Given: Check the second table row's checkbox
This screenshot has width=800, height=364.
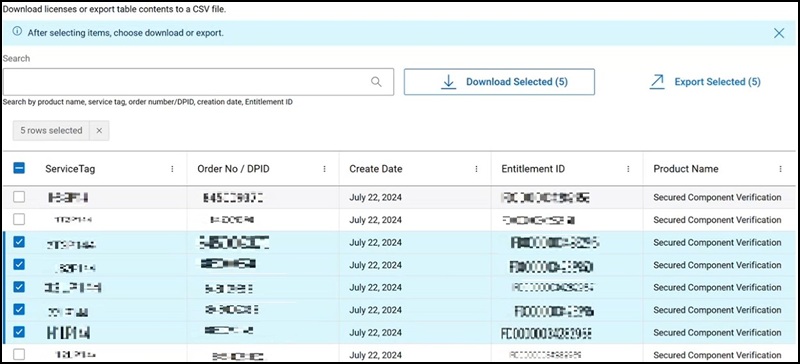Looking at the screenshot, I should coord(19,219).
